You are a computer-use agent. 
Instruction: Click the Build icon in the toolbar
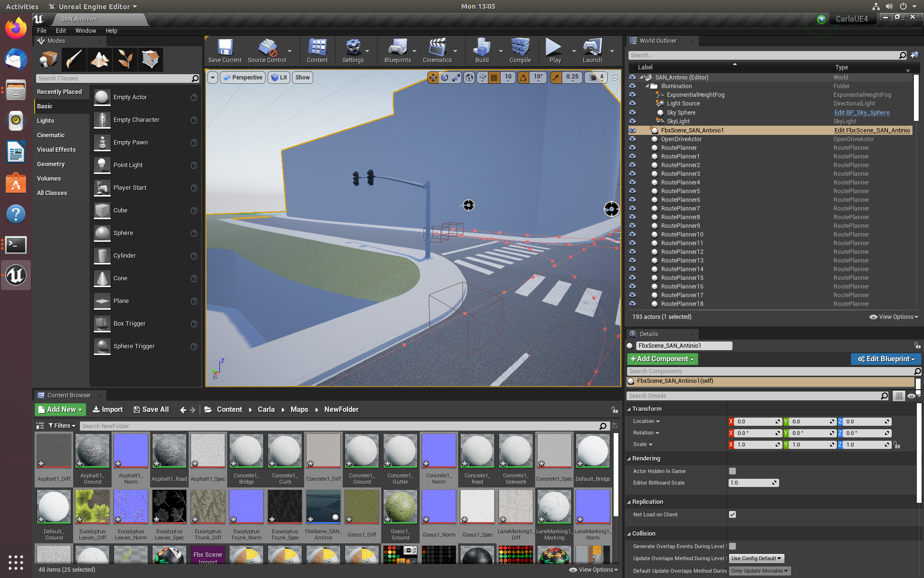point(481,48)
